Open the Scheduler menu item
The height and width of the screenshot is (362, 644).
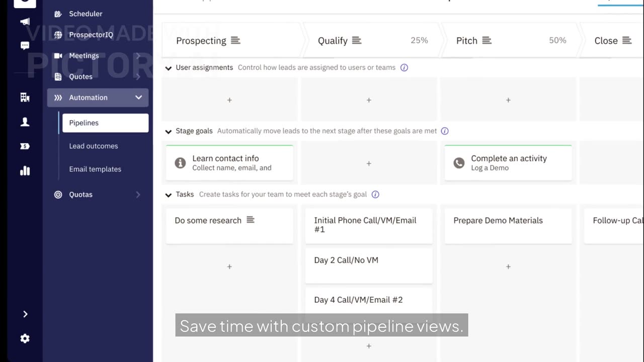86,14
